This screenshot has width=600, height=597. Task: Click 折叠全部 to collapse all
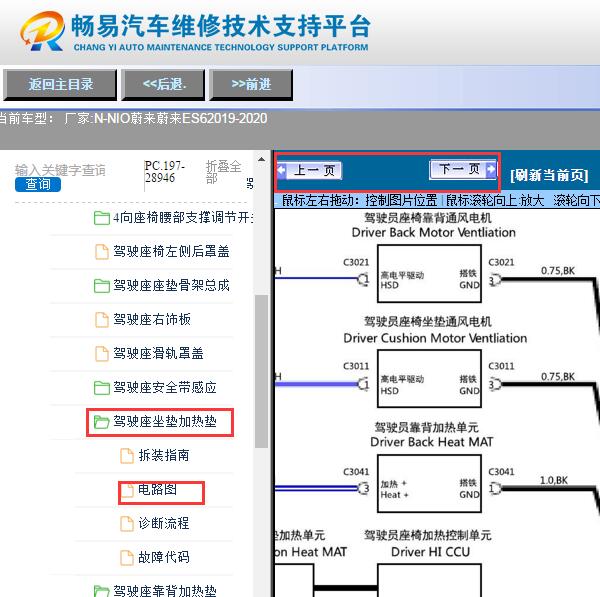point(223,172)
